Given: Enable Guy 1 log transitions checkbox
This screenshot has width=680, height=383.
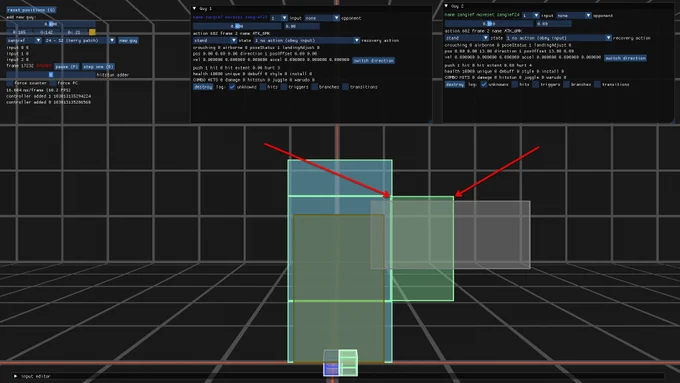Looking at the screenshot, I should click(x=345, y=87).
